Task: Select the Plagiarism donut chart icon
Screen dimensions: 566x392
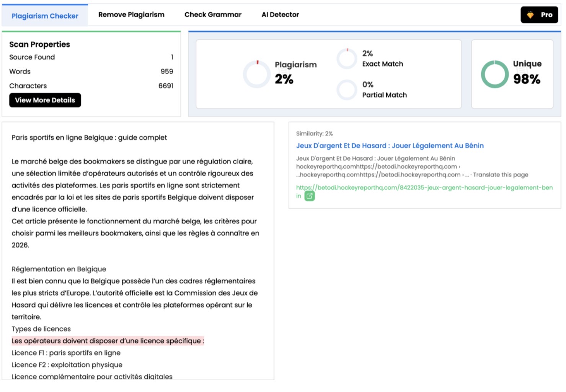Action: tap(257, 74)
